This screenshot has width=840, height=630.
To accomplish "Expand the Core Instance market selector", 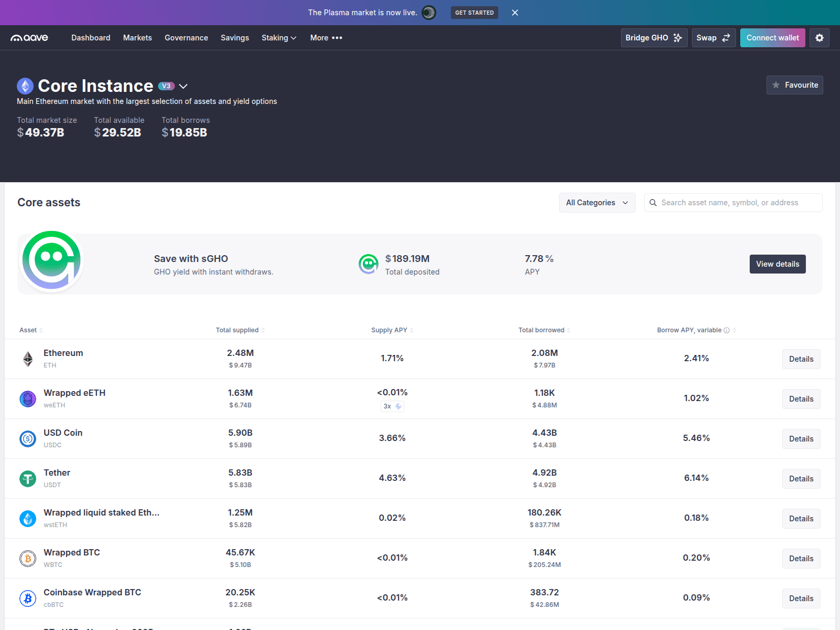I will (183, 86).
